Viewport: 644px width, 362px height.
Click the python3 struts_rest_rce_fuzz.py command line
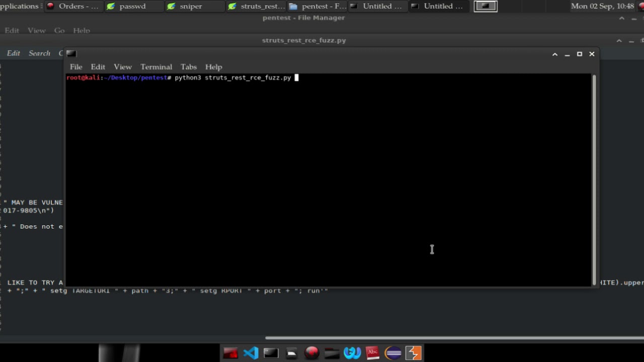coord(233,78)
